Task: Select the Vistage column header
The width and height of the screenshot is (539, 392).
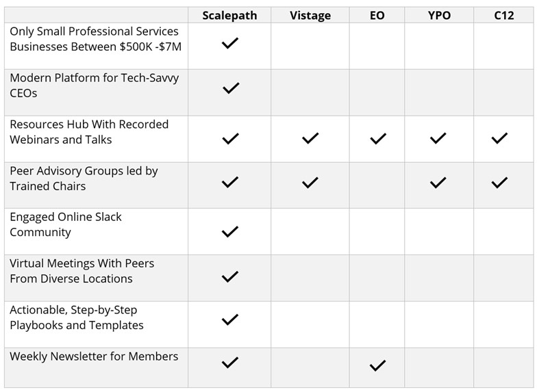Action: (x=310, y=16)
